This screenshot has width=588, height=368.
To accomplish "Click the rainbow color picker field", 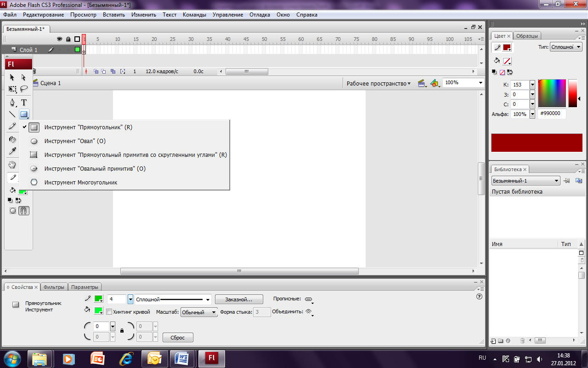I will point(552,93).
